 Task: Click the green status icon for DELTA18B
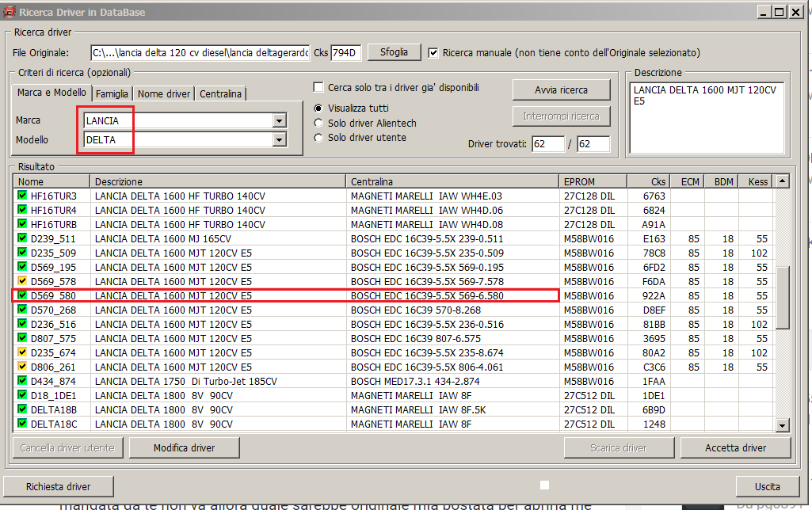pyautogui.click(x=21, y=410)
